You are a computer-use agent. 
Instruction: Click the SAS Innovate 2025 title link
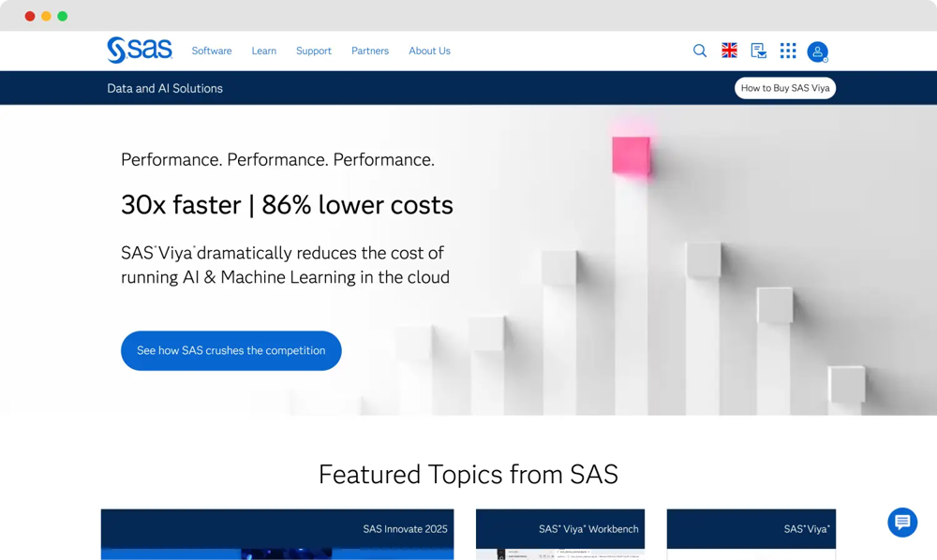point(404,528)
